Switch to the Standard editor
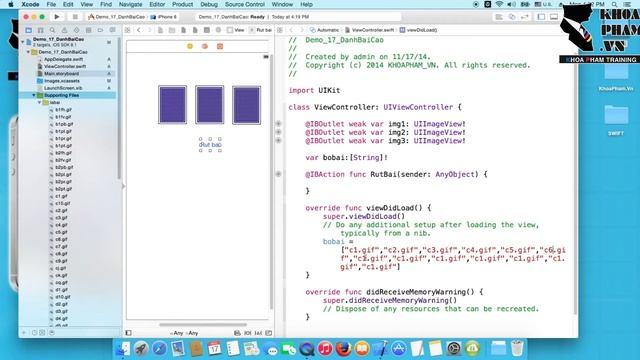The height and width of the screenshot is (360, 640). point(499,17)
